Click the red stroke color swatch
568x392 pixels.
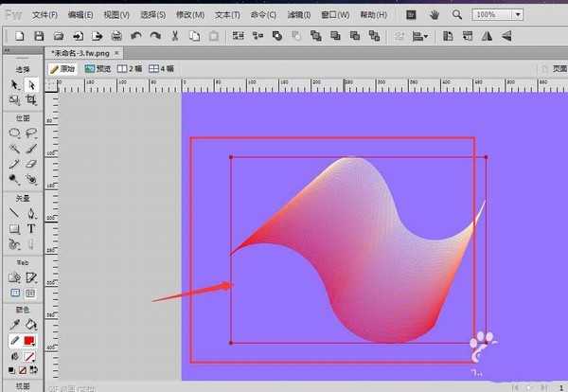pyautogui.click(x=30, y=341)
